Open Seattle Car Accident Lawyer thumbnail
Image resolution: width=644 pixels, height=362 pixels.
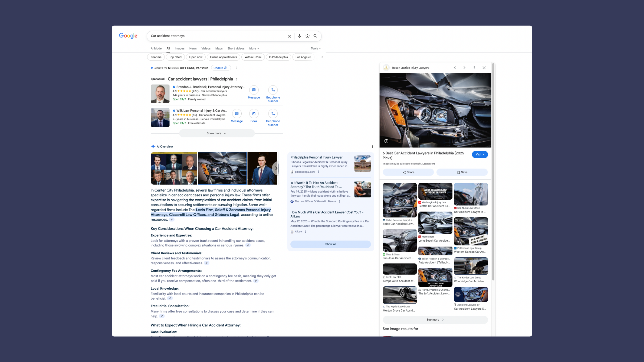point(435,191)
